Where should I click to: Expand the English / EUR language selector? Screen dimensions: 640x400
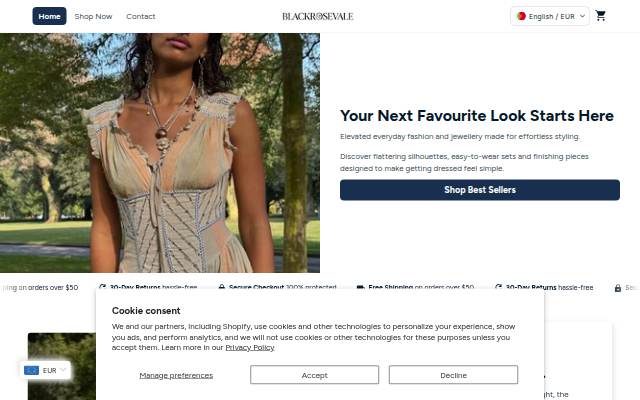coord(550,16)
